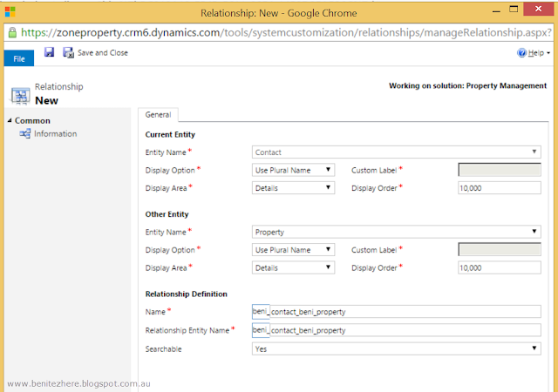558x392 pixels.
Task: Open Current Entity Display Option dropdown
Action: coord(293,170)
